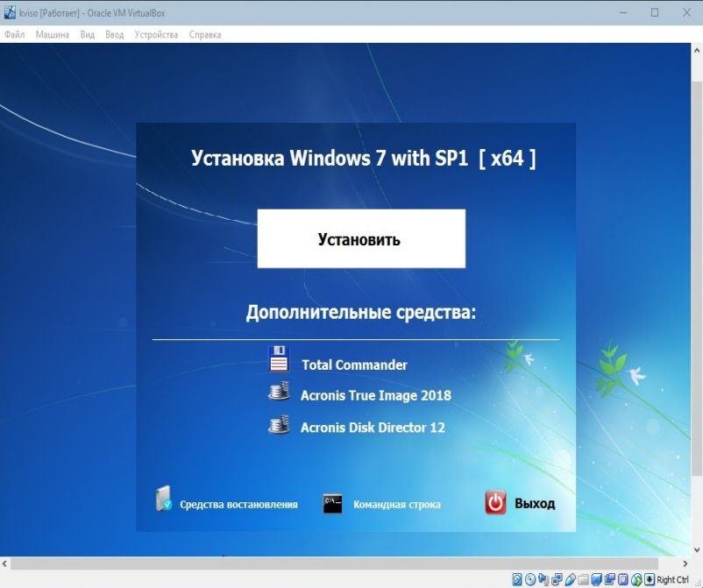Click the Acronis Disk Director disk stack icon
Image resolution: width=703 pixels, height=588 pixels.
(279, 424)
